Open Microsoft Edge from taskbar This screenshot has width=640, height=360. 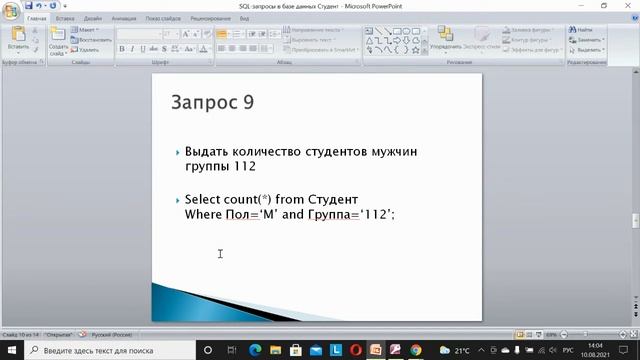[x=255, y=350]
